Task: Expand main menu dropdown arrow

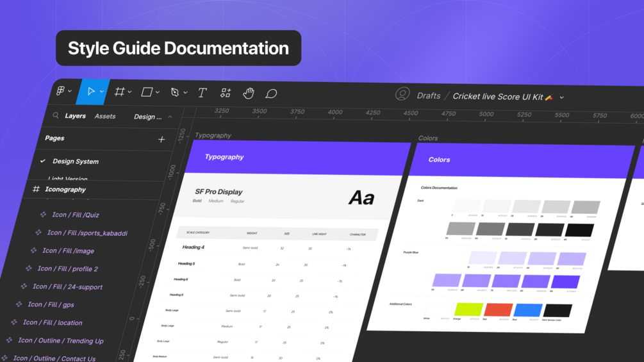Action: point(70,91)
